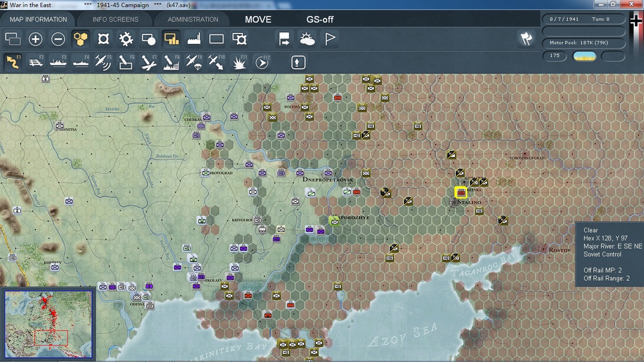Screen dimensions: 644x362
Task: Click the empty status box below date
Action: tap(584, 31)
